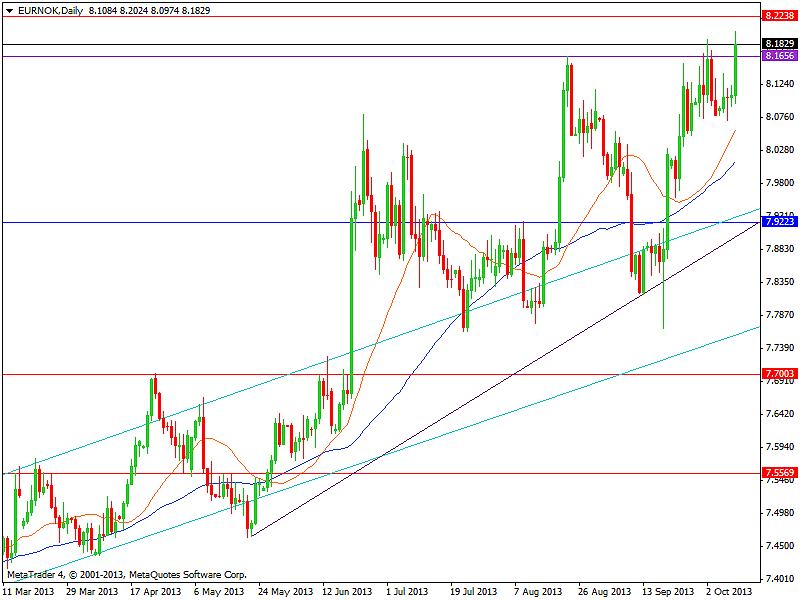Click the black 8.1829 current price label
The height and width of the screenshot is (600, 800).
click(778, 44)
